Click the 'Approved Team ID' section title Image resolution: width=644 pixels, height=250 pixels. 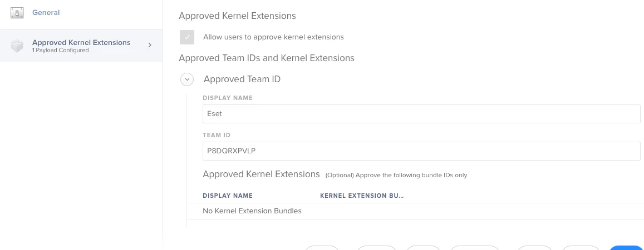(x=242, y=79)
